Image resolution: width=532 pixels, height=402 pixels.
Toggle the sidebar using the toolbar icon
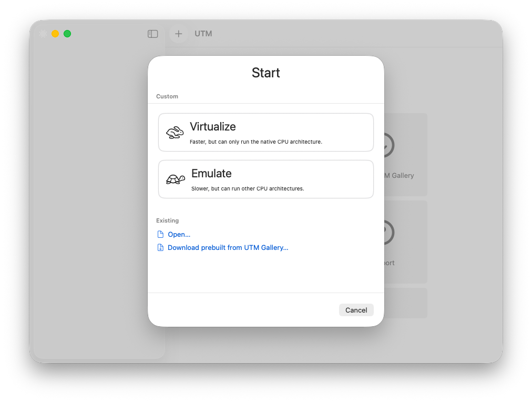(x=152, y=34)
